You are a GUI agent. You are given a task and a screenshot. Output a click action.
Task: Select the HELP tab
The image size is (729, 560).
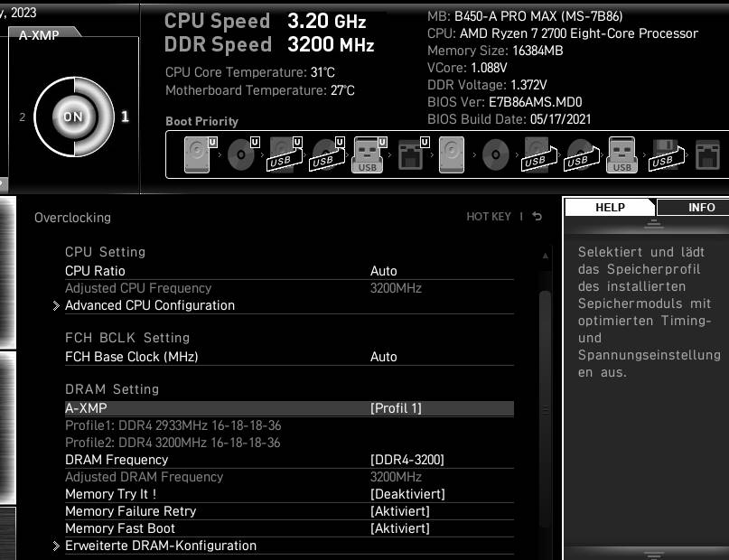[x=610, y=207]
